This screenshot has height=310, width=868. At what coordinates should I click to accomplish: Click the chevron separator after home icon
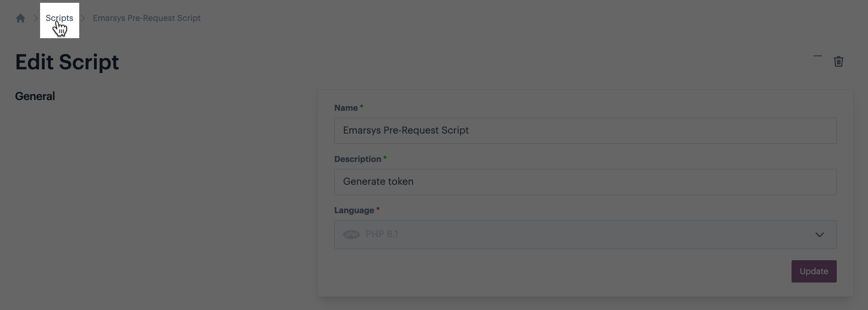tap(35, 18)
